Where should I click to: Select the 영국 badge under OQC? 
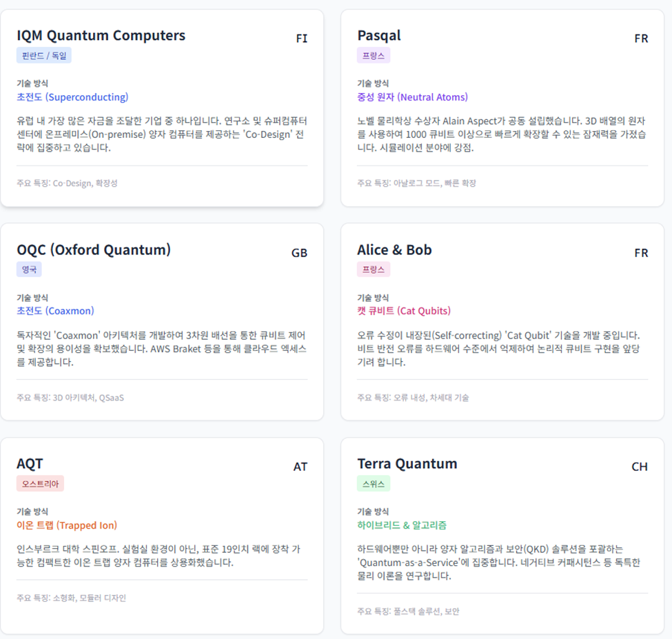coord(30,270)
